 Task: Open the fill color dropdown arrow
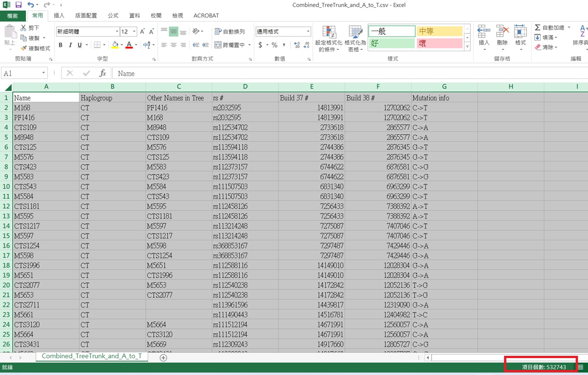tap(121, 45)
